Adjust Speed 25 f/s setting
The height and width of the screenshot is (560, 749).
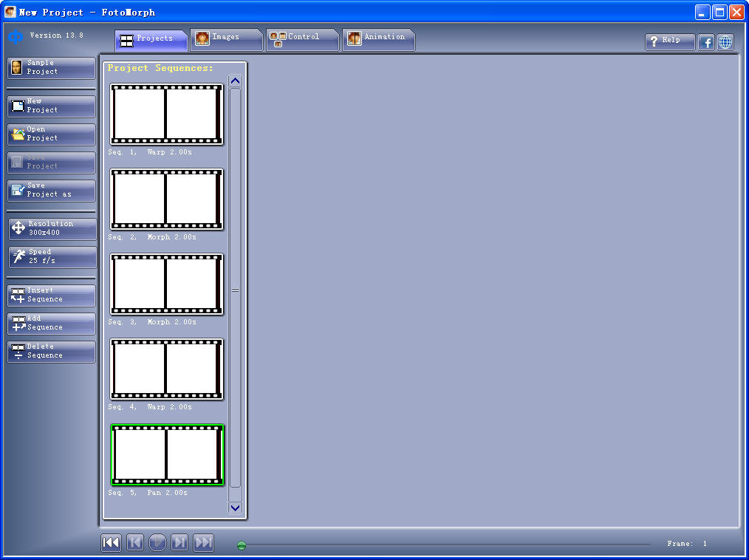(52, 256)
